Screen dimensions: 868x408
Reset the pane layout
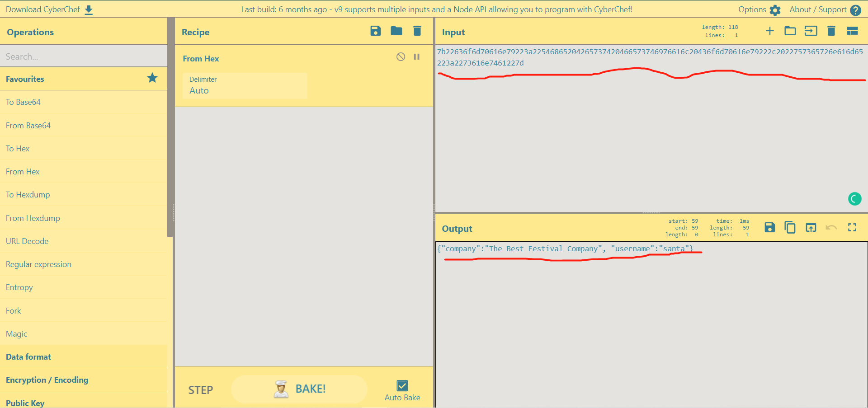point(852,31)
